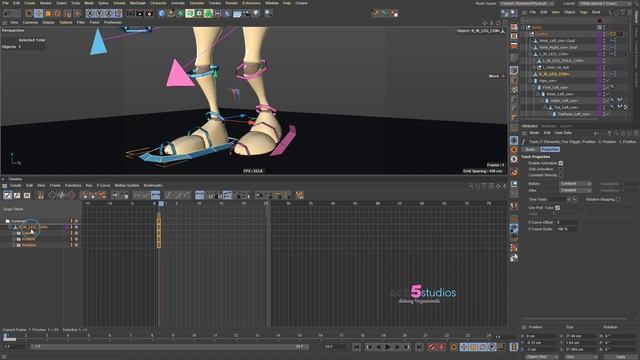This screenshot has height=360, width=640.
Task: Toggle the Rotation Mapping checkbox
Action: tap(619, 199)
